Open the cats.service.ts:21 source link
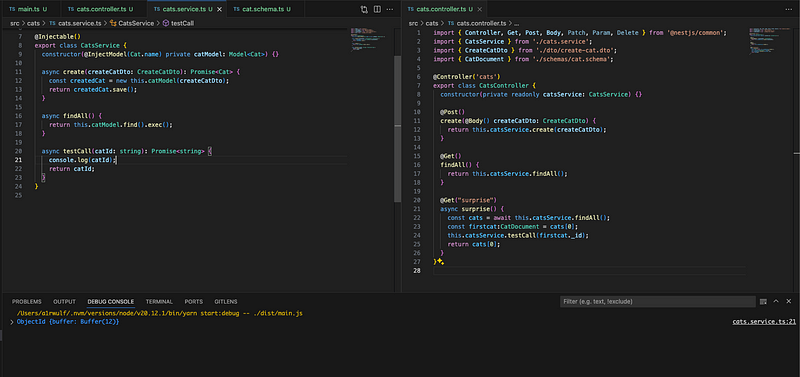The height and width of the screenshot is (377, 800). click(764, 322)
